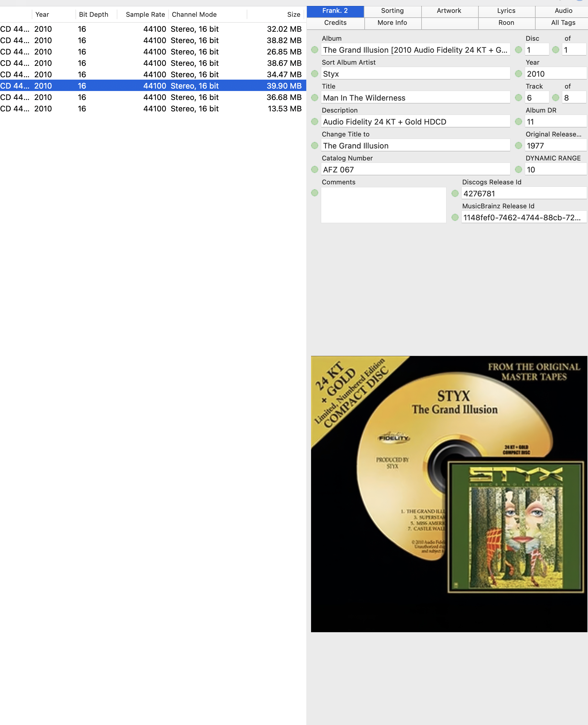Select the track row sized 36.68 MB
This screenshot has width=588, height=725.
153,97
